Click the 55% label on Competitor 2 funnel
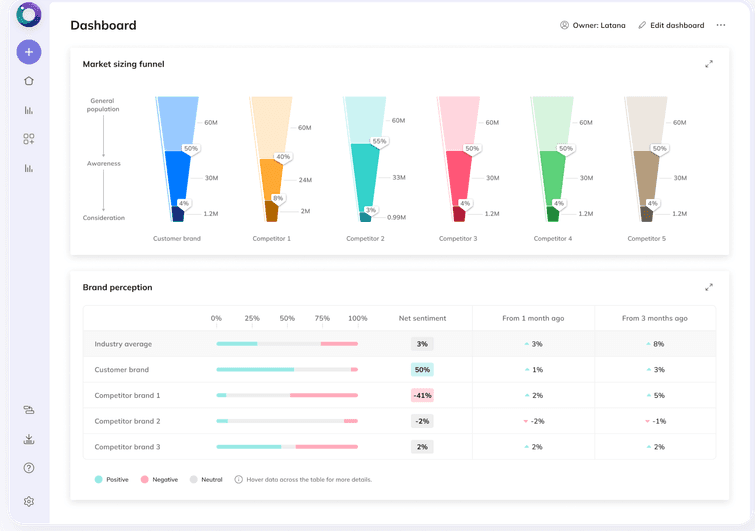Viewport: 755px width, 531px height. tap(379, 142)
